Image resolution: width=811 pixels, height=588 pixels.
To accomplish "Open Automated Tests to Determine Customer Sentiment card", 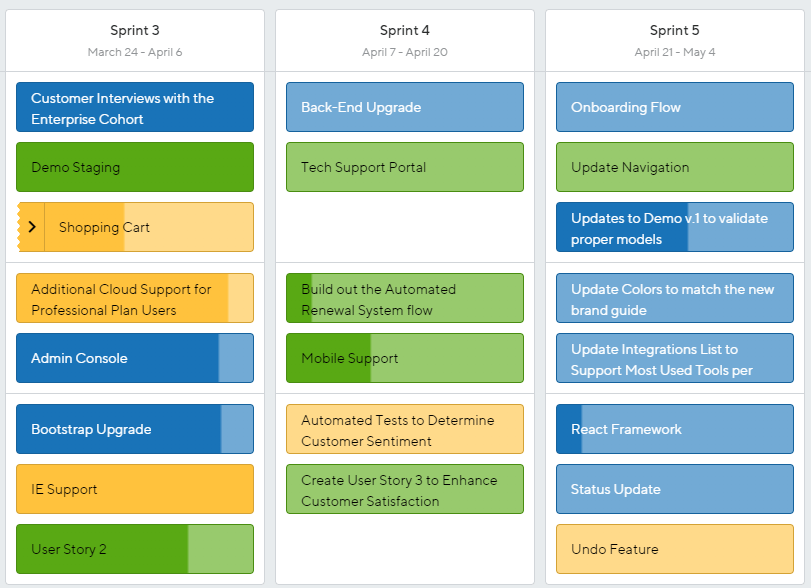I will 405,429.
